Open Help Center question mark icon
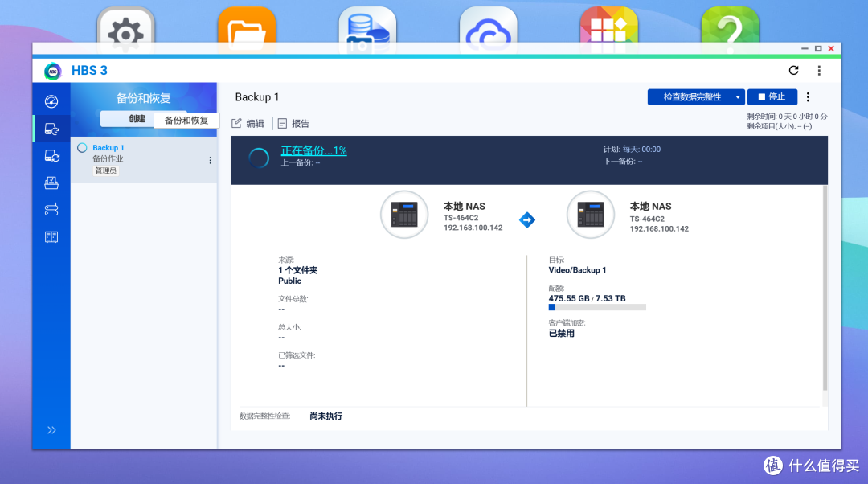 (730, 31)
